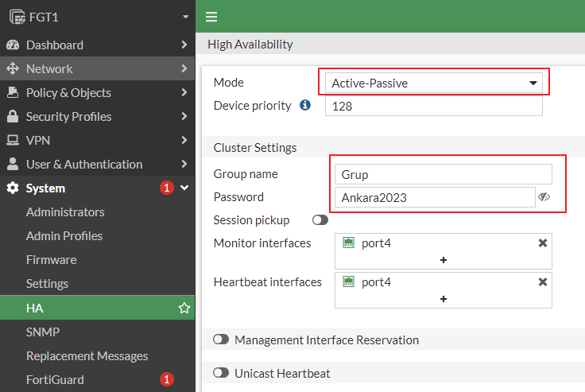585x392 pixels.
Task: Enable Management Interface Reservation toggle
Action: pyautogui.click(x=221, y=340)
